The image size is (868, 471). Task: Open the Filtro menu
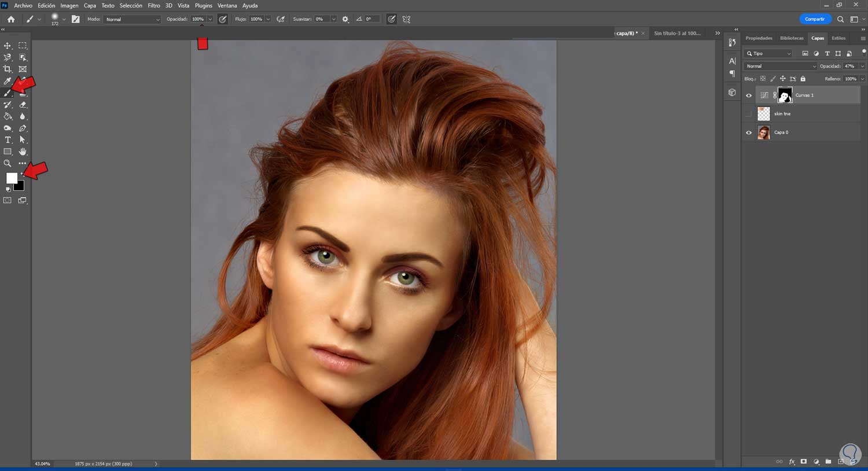pyautogui.click(x=153, y=6)
